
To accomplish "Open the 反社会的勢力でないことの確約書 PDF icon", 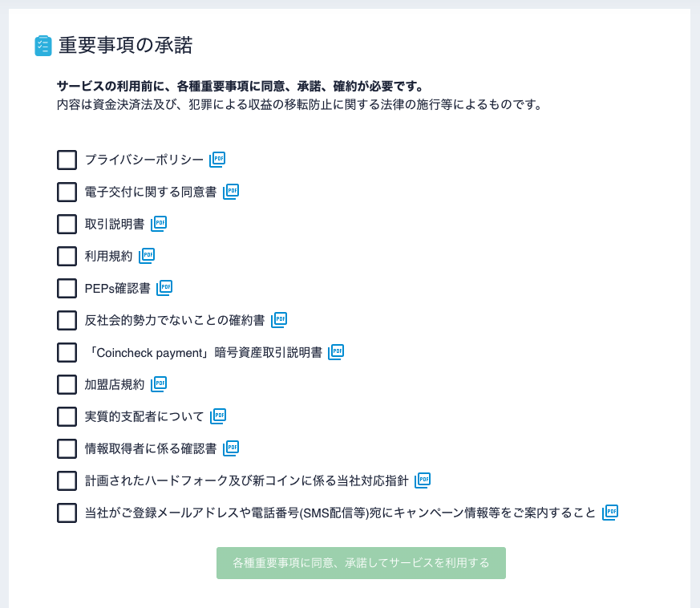I will point(279,320).
